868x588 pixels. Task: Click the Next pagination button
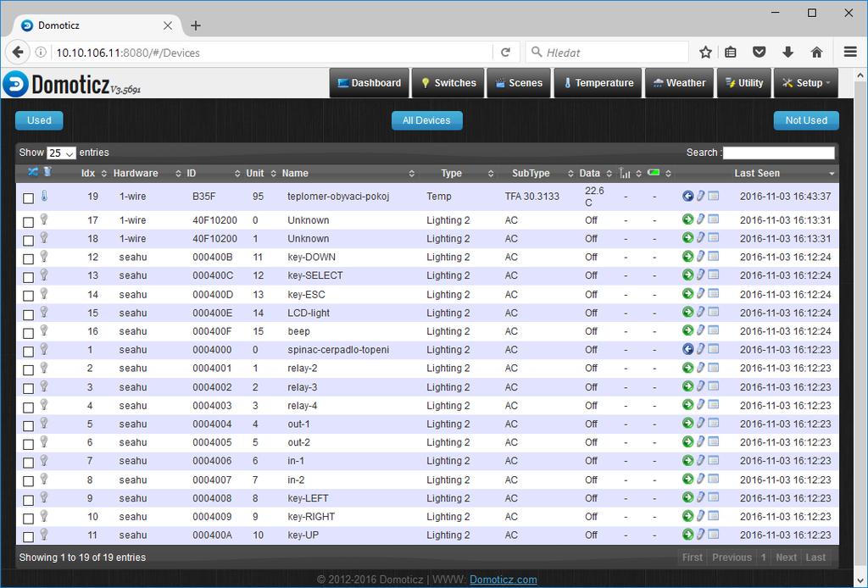click(786, 557)
